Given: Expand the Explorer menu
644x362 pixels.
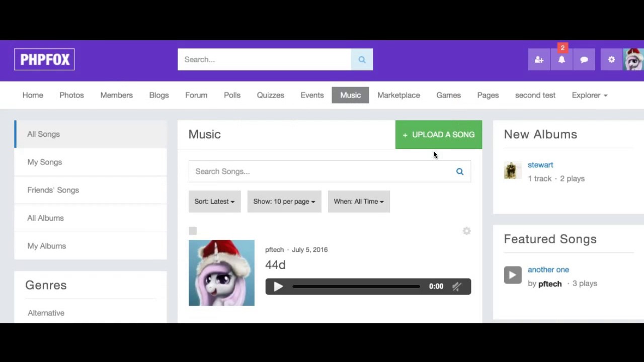Looking at the screenshot, I should tap(589, 95).
